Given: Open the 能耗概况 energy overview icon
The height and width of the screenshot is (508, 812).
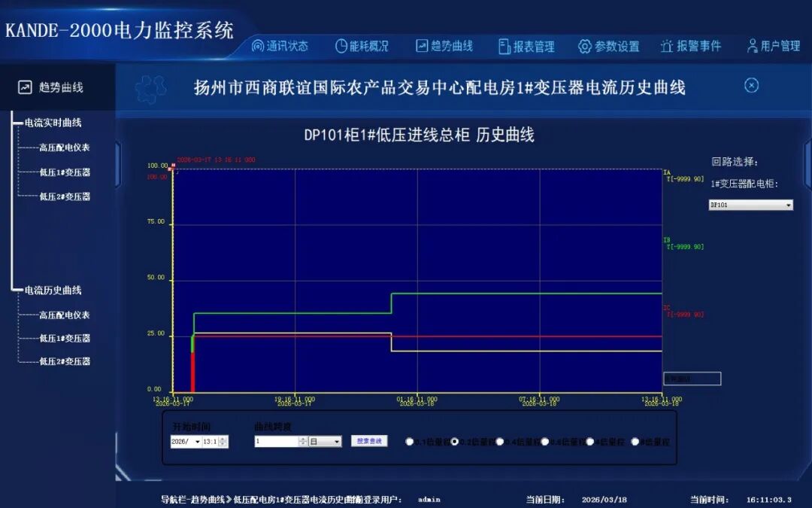Looking at the screenshot, I should pos(340,46).
